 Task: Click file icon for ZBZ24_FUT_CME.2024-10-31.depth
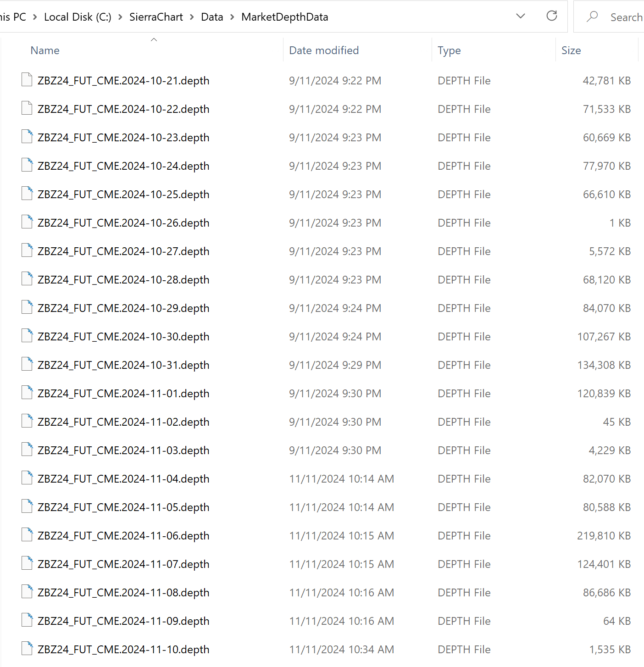pyautogui.click(x=27, y=364)
